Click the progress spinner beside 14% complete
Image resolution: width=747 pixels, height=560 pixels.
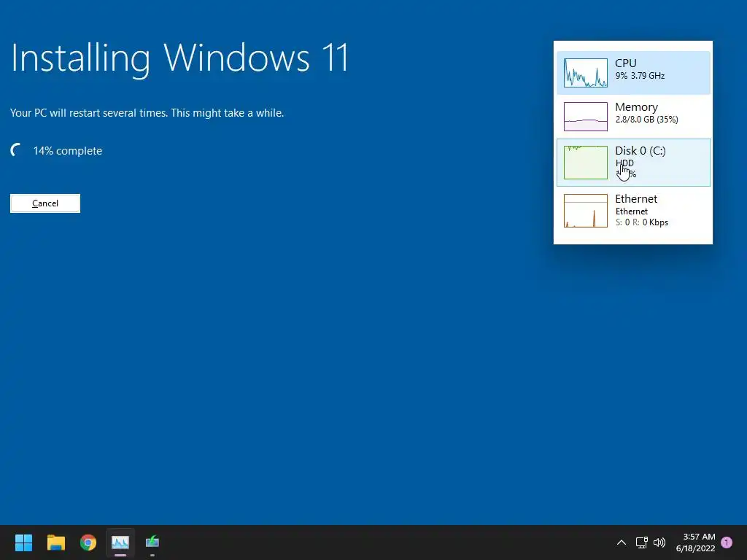(17, 150)
